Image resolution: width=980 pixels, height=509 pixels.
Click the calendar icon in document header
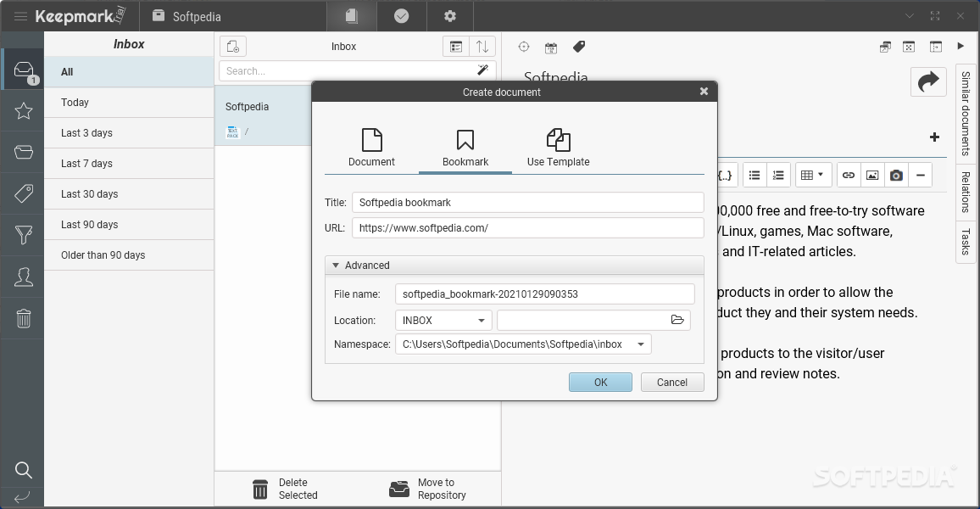coord(551,48)
